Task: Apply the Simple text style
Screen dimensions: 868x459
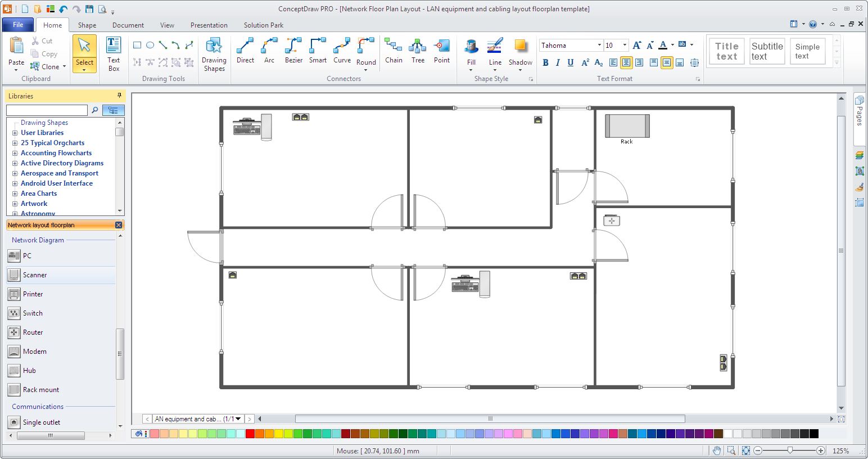Action: [808, 51]
